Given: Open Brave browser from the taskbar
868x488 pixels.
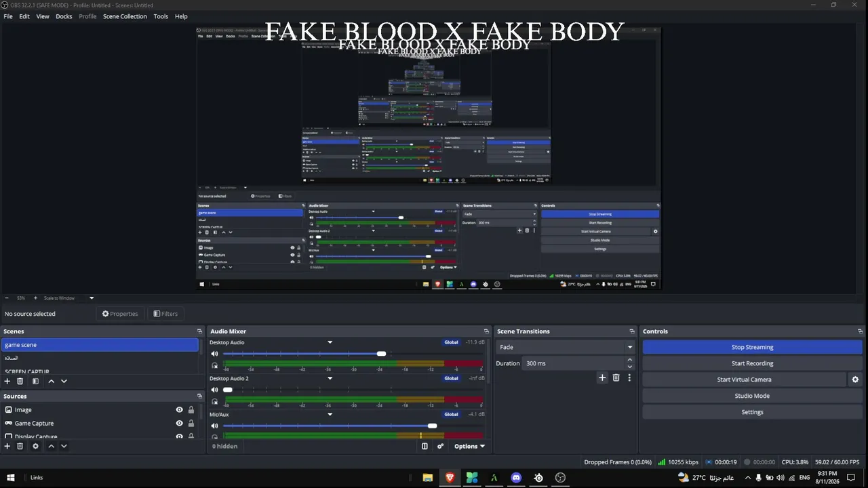Looking at the screenshot, I should pyautogui.click(x=450, y=478).
